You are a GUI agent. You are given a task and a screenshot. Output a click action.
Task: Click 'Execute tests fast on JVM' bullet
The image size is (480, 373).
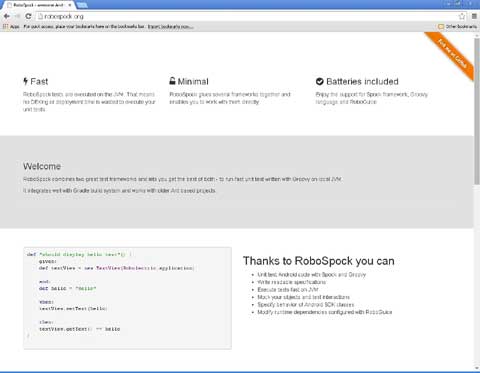pos(288,290)
